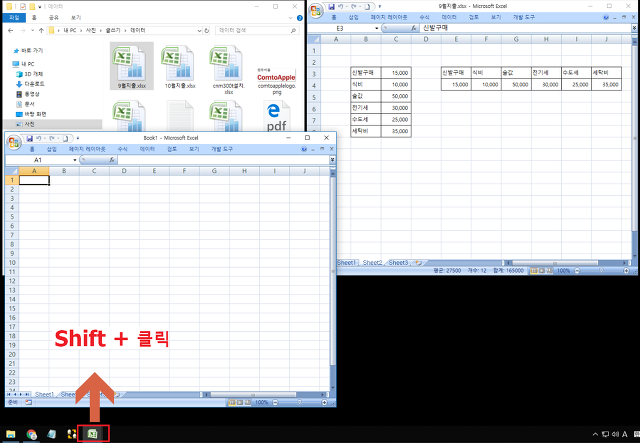Viewport: 640px width, 443px height.
Task: Open the Name Box dropdown in Book1
Action: coord(75,160)
